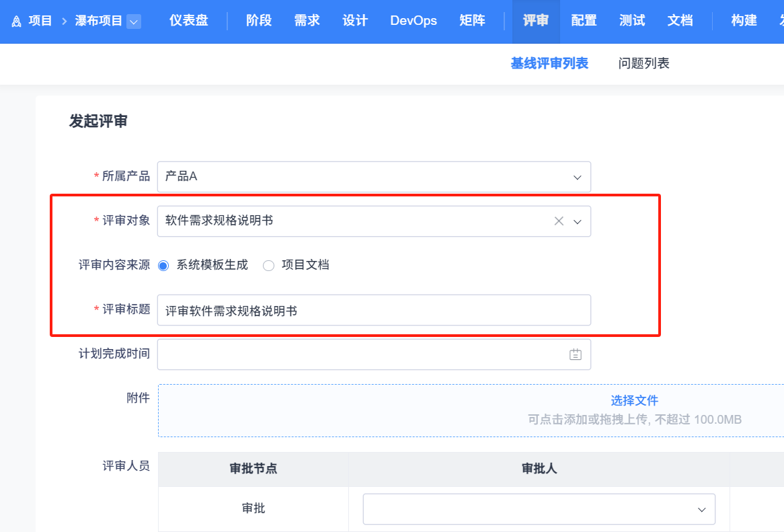Expand the 瀑布项目 project switcher
Screen dimensions: 784x532
(134, 22)
